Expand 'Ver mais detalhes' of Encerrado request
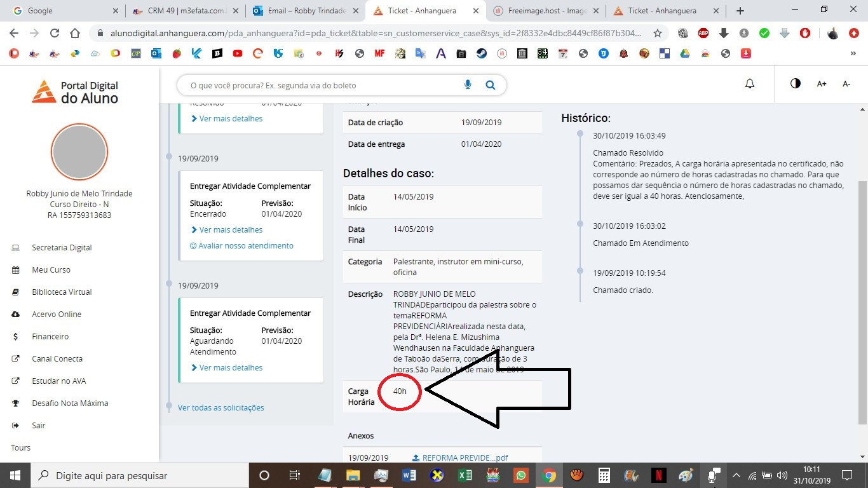Image resolution: width=868 pixels, height=488 pixels. (226, 230)
